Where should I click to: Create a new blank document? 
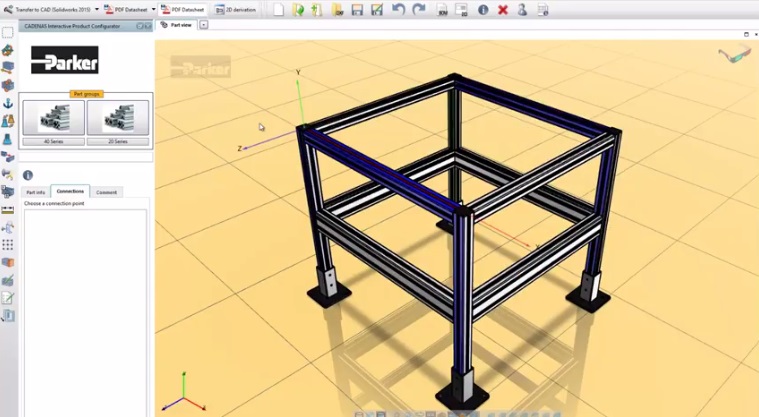click(278, 9)
